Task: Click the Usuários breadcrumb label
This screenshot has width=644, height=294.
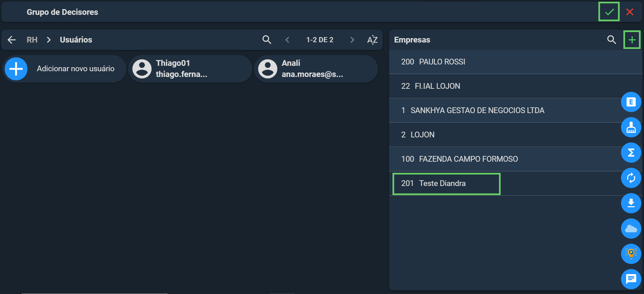Action: 76,40
